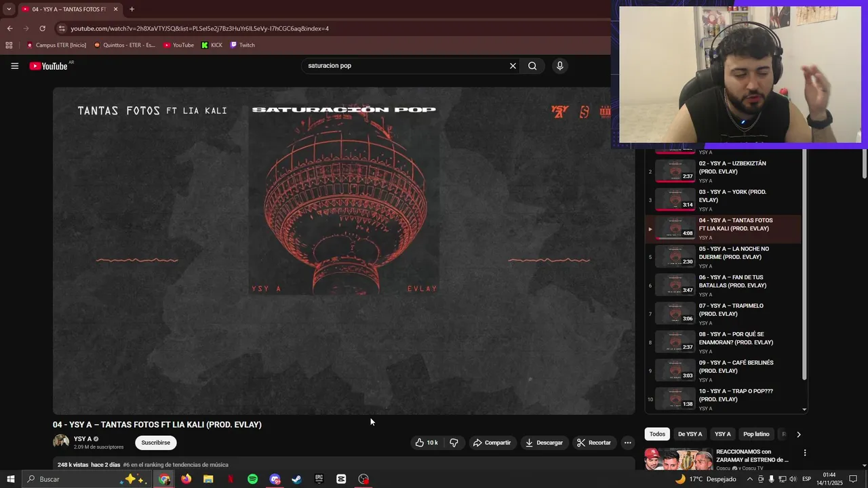
Task: Play 10 - YSY A – TRAP O POP??? from playlist
Action: (723, 399)
